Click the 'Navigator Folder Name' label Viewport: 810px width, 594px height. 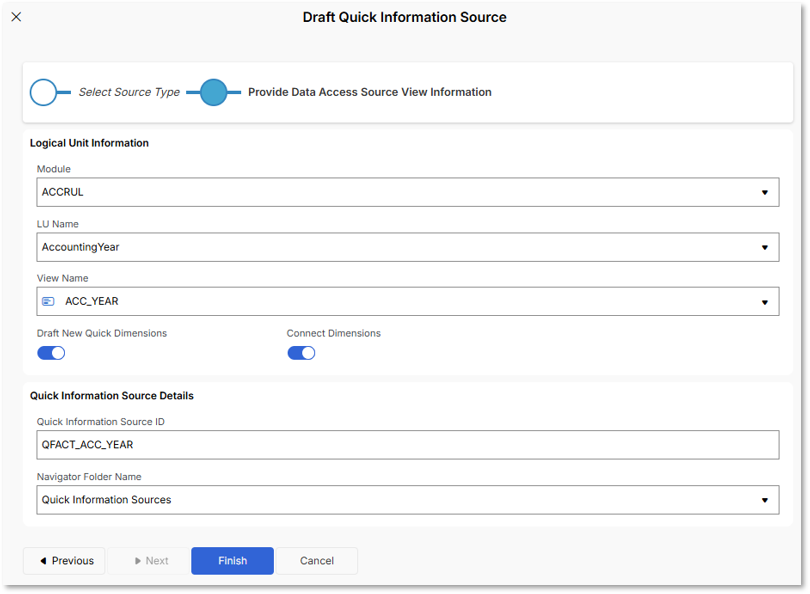[89, 477]
